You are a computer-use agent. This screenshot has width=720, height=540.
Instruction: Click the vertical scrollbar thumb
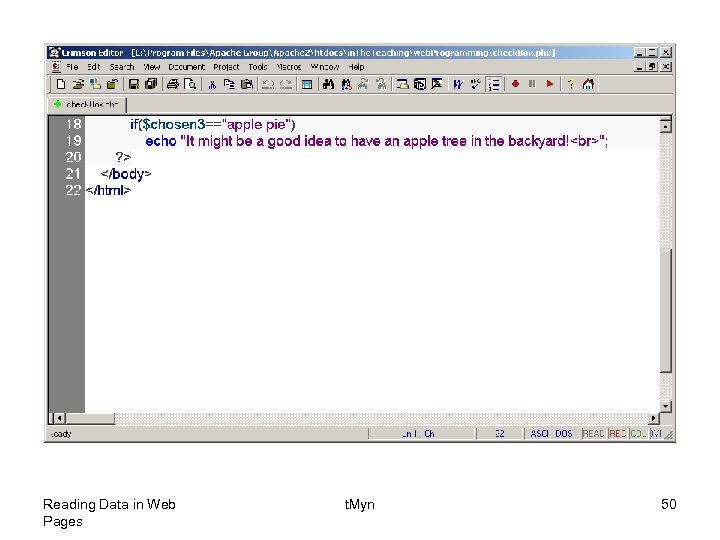coord(666,310)
